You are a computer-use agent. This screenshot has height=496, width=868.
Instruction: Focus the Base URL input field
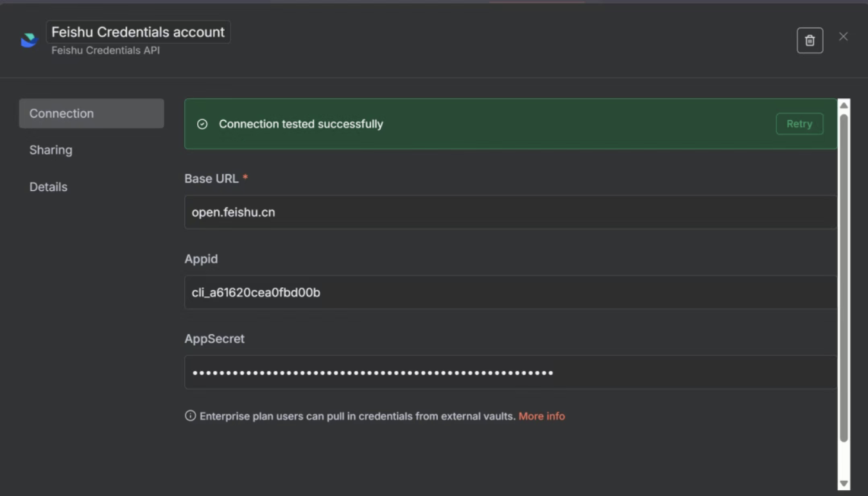510,213
